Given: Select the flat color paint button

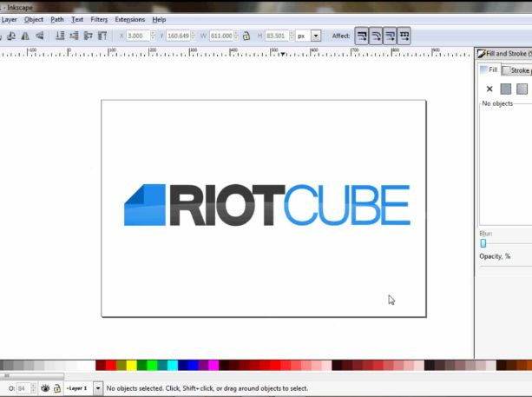Looking at the screenshot, I should pos(506,89).
